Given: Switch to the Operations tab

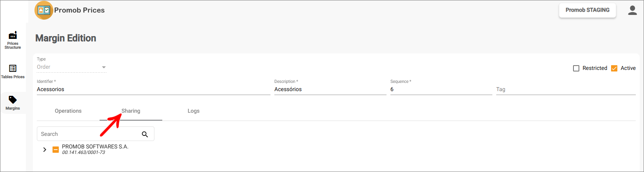Looking at the screenshot, I should pyautogui.click(x=68, y=111).
